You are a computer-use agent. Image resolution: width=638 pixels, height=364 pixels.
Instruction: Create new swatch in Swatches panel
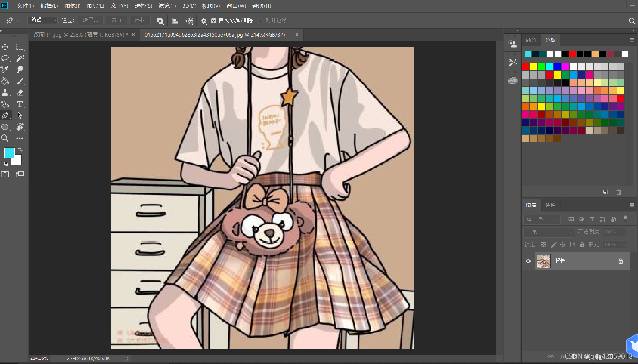pyautogui.click(x=606, y=192)
